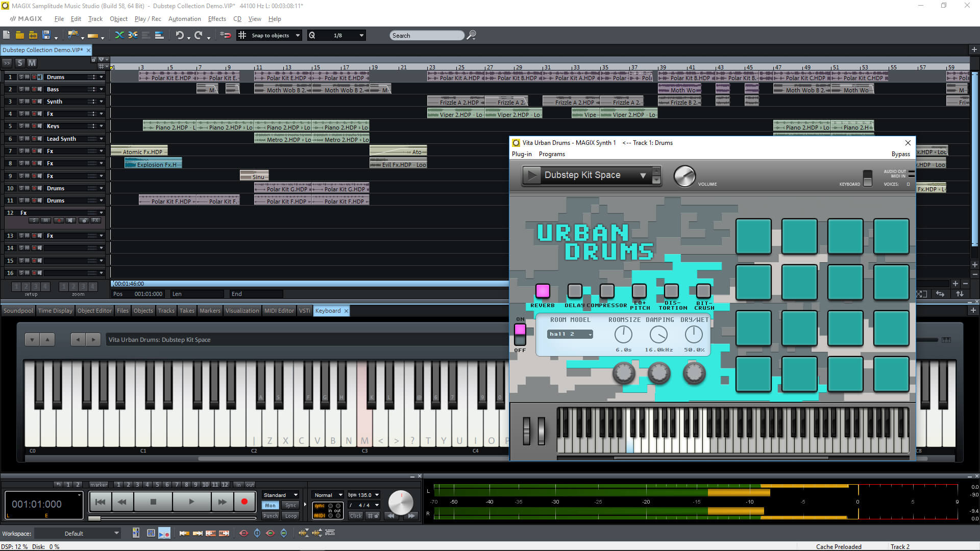Click the Bypass button in plugin window
980x551 pixels.
(900, 154)
